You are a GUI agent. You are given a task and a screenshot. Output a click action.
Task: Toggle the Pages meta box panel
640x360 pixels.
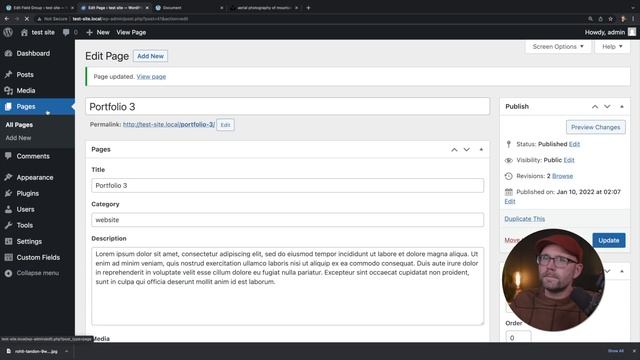[481, 150]
